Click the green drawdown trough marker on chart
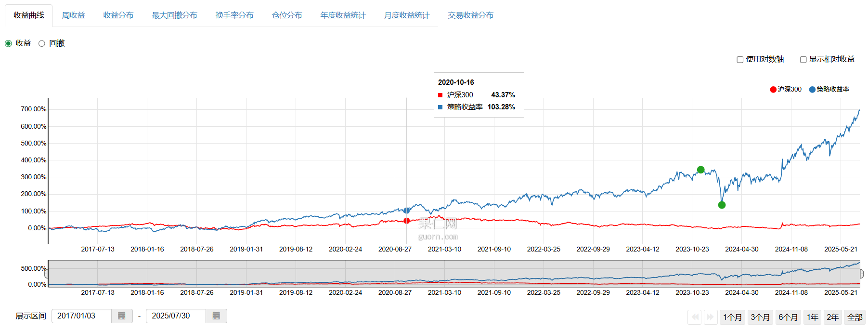This screenshot has width=868, height=330. [722, 205]
